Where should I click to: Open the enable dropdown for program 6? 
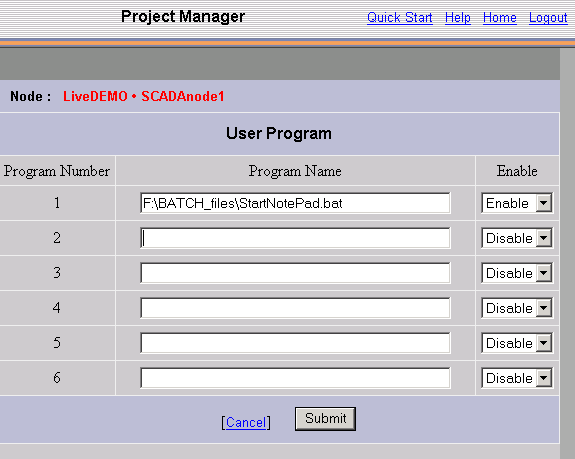point(517,378)
